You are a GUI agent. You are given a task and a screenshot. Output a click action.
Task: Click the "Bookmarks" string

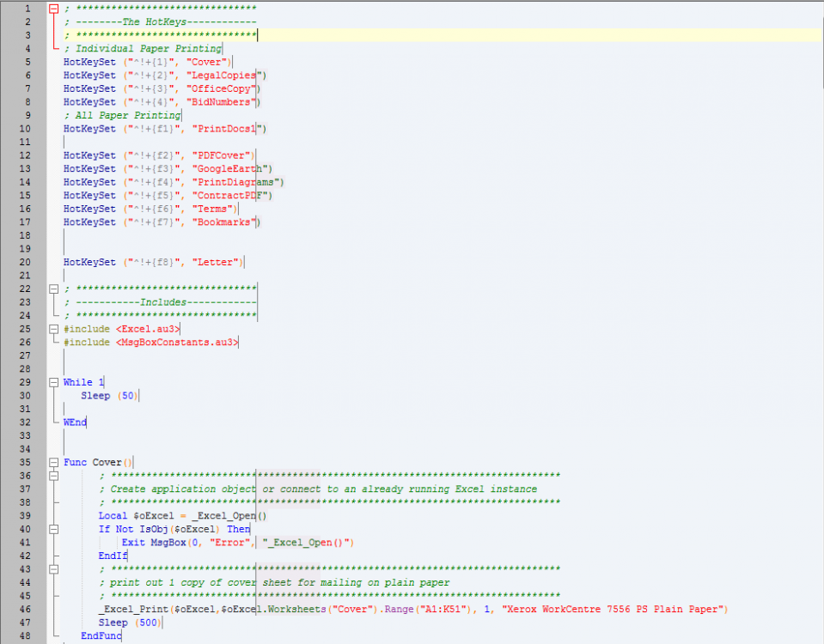tap(224, 222)
